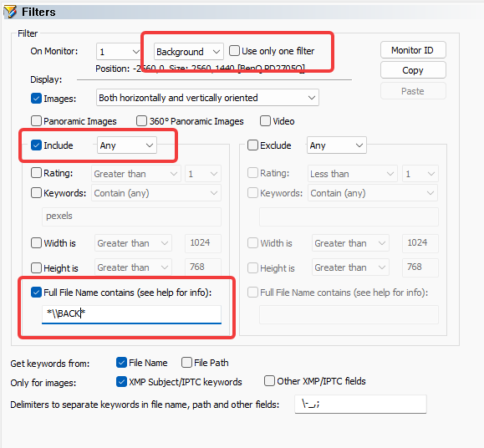The width and height of the screenshot is (484, 448).
Task: Click Include width value field 1024
Action: (203, 243)
